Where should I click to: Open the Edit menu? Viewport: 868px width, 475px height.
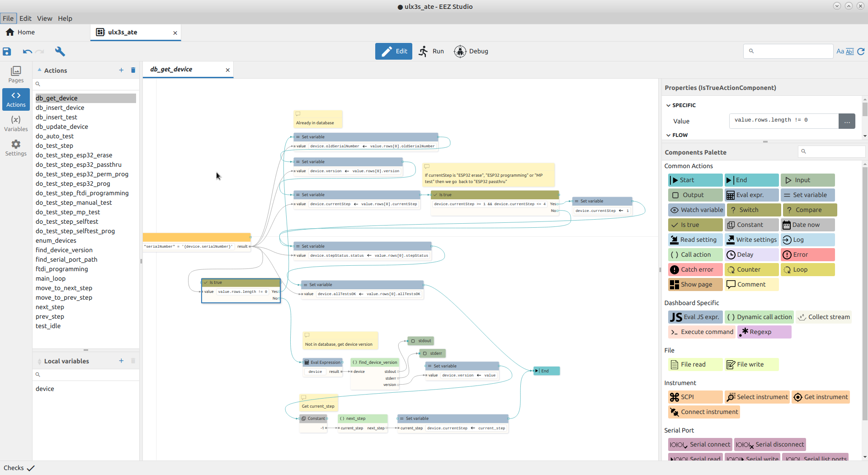25,19
